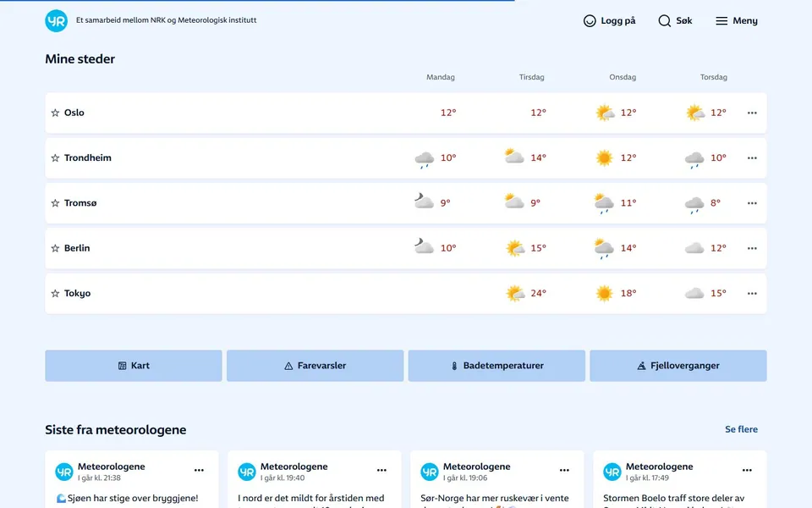The width and height of the screenshot is (812, 508).
Task: Open options for the 17:49 Meteorologene post
Action: pos(747,470)
